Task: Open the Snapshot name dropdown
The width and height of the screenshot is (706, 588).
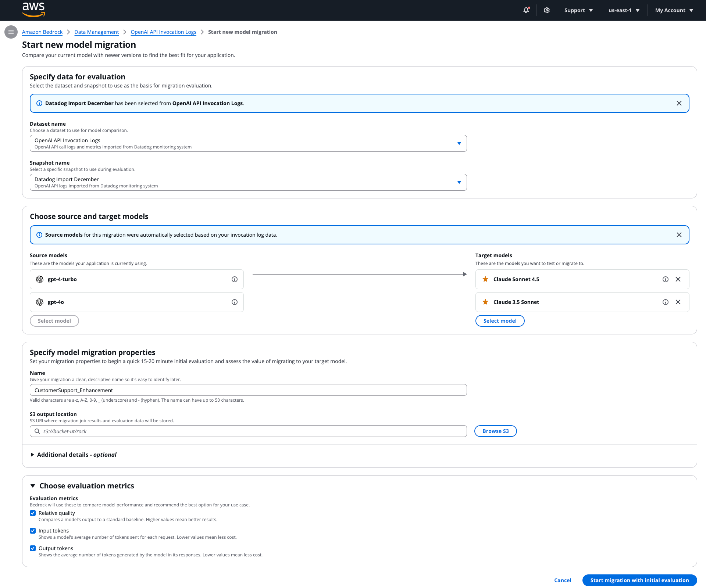Action: (248, 182)
